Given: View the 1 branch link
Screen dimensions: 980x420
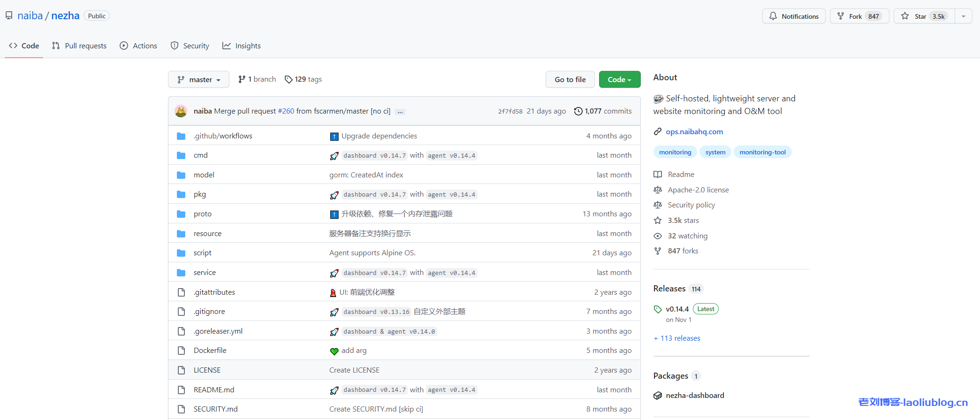Looking at the screenshot, I should 257,79.
